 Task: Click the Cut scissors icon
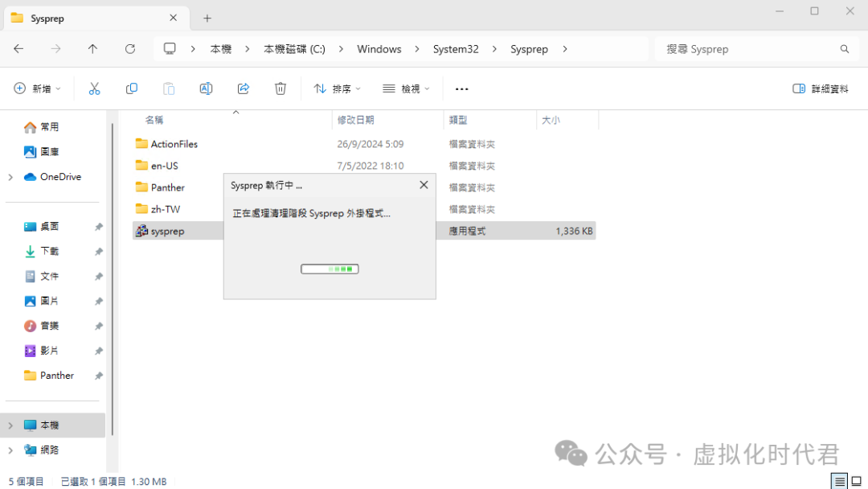[x=94, y=88]
